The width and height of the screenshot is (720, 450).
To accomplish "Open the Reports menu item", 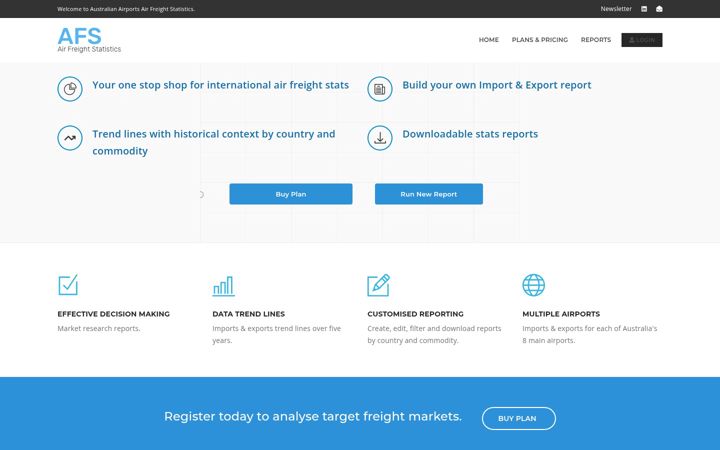I will click(596, 40).
